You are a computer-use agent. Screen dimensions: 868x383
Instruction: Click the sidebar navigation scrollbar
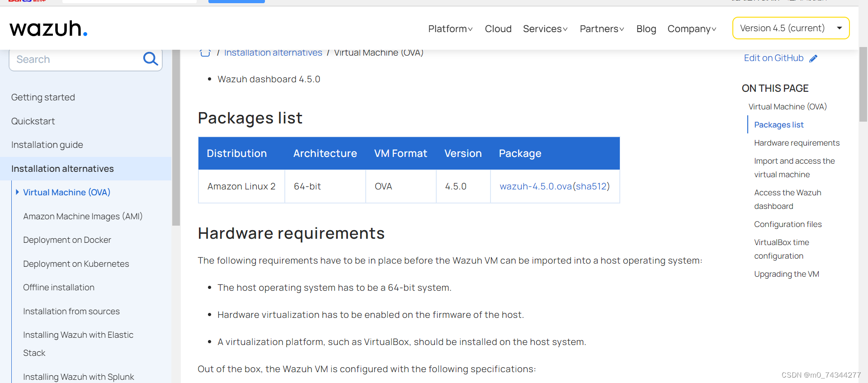click(x=176, y=137)
